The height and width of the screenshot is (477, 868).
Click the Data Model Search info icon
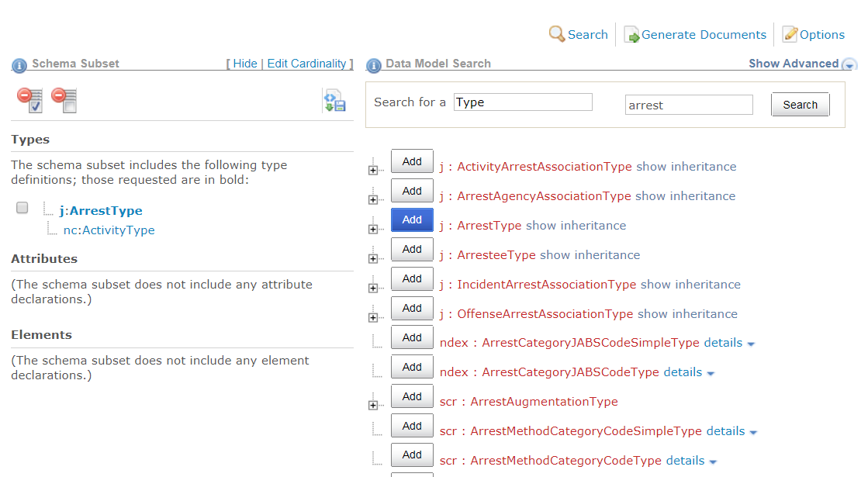[x=374, y=65]
